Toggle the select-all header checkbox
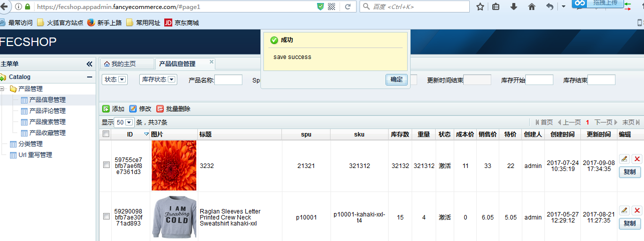Screen dimensions: 644x241 point(106,134)
